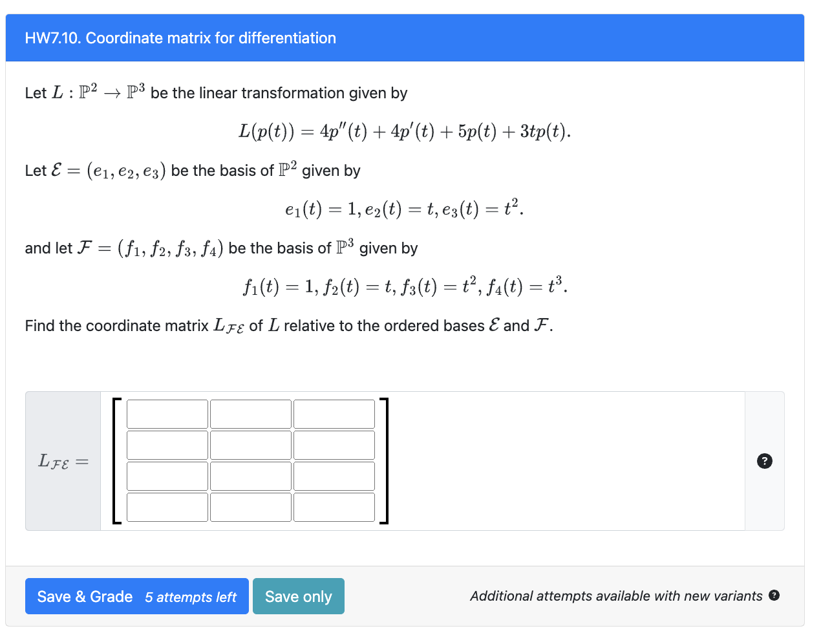The width and height of the screenshot is (821, 644).
Task: Click Save only to store answer
Action: click(x=299, y=596)
